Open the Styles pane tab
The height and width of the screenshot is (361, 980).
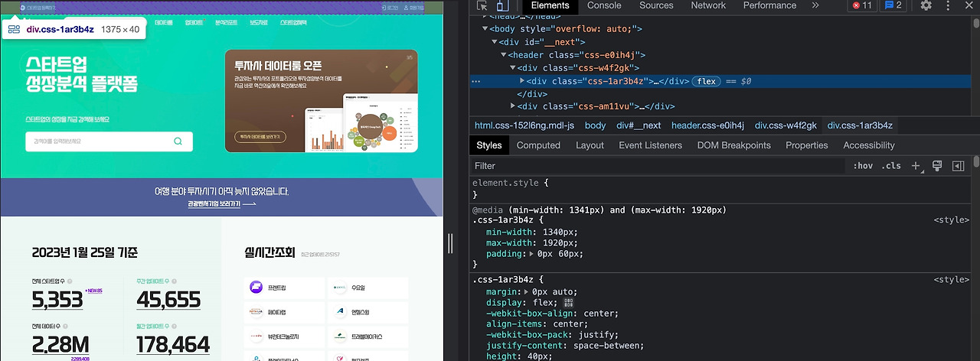point(488,145)
